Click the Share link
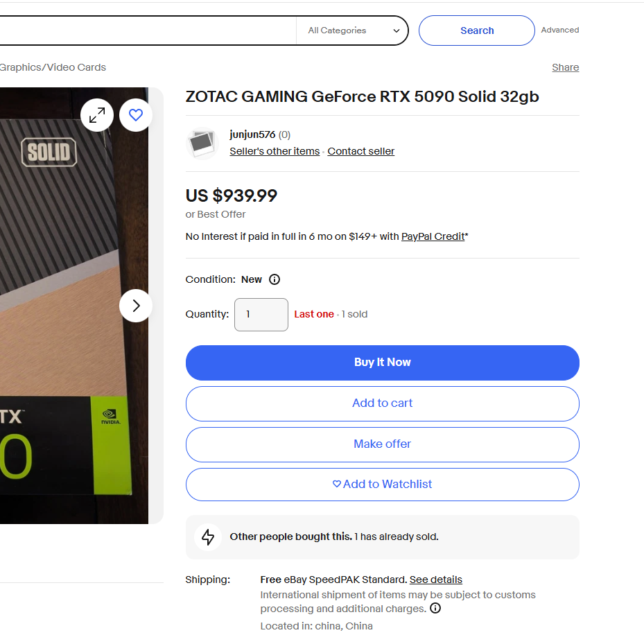 [565, 67]
